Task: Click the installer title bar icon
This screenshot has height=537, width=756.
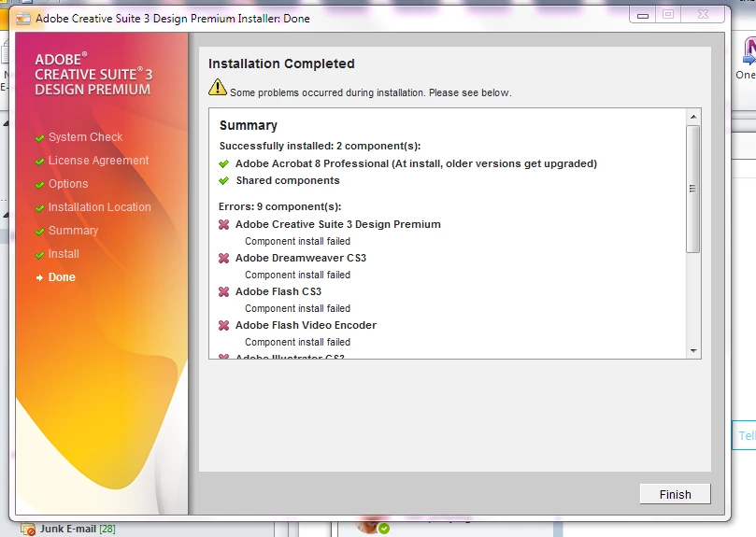Action: [x=23, y=19]
